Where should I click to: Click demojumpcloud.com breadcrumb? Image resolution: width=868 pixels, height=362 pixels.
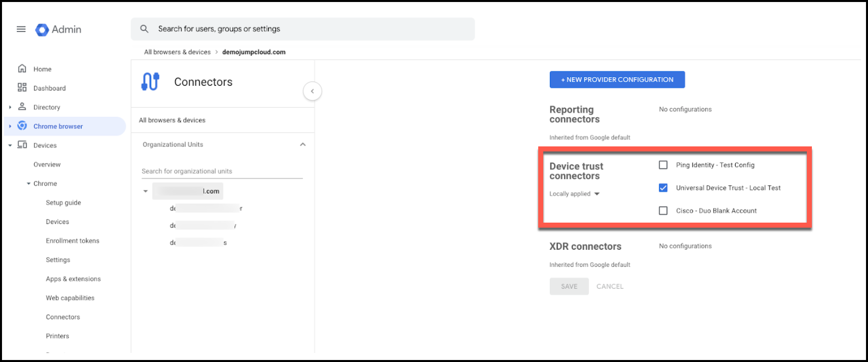pyautogui.click(x=254, y=52)
